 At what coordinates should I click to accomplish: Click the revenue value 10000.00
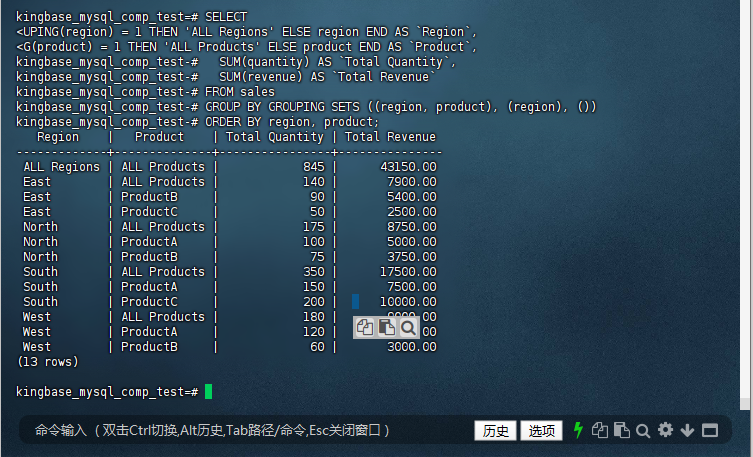tap(408, 301)
